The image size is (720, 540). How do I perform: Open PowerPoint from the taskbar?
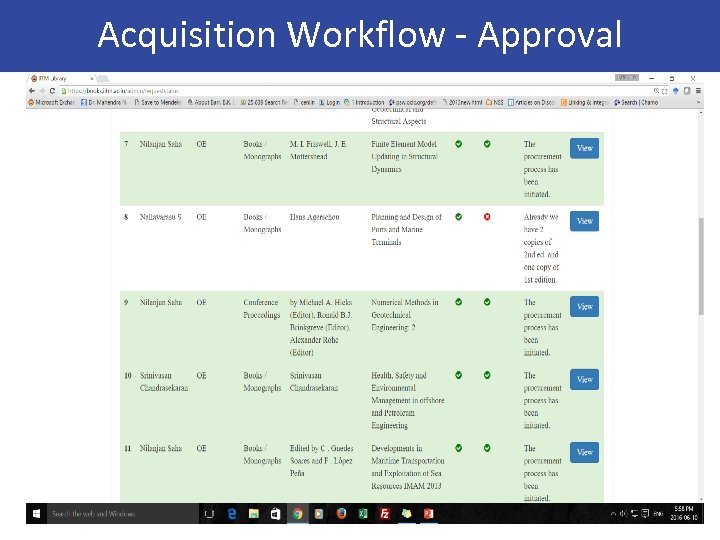tap(428, 513)
